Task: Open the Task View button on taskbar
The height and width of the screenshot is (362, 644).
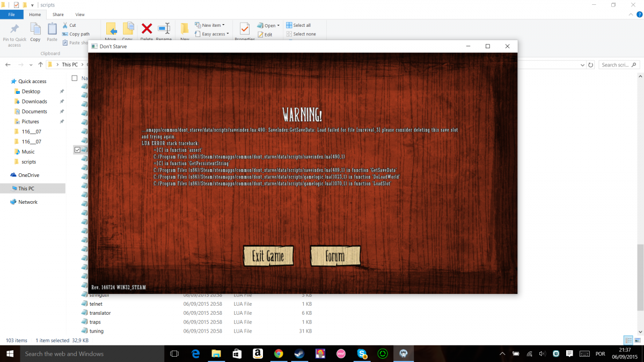Action: tap(174, 353)
